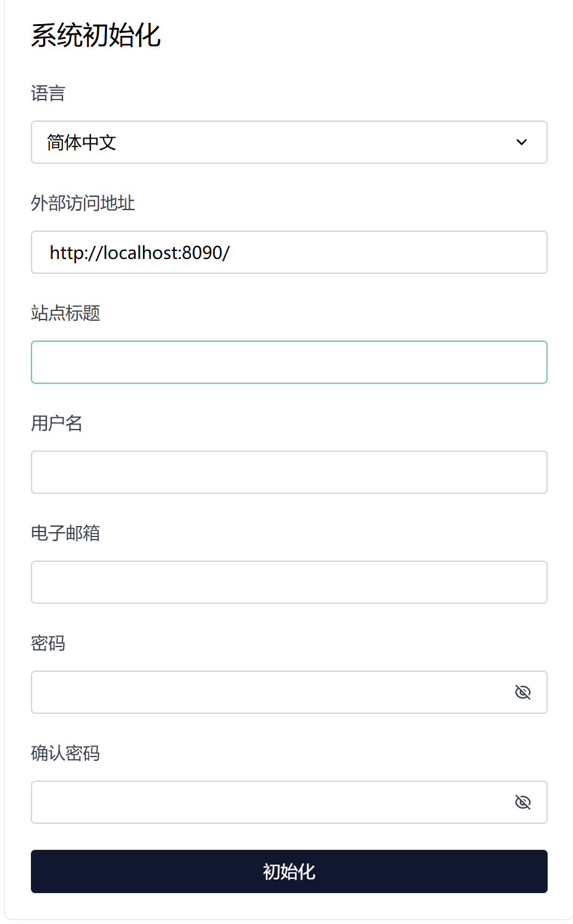Click the 系统初始化 page heading
The width and height of the screenshot is (573, 924).
[x=96, y=35]
